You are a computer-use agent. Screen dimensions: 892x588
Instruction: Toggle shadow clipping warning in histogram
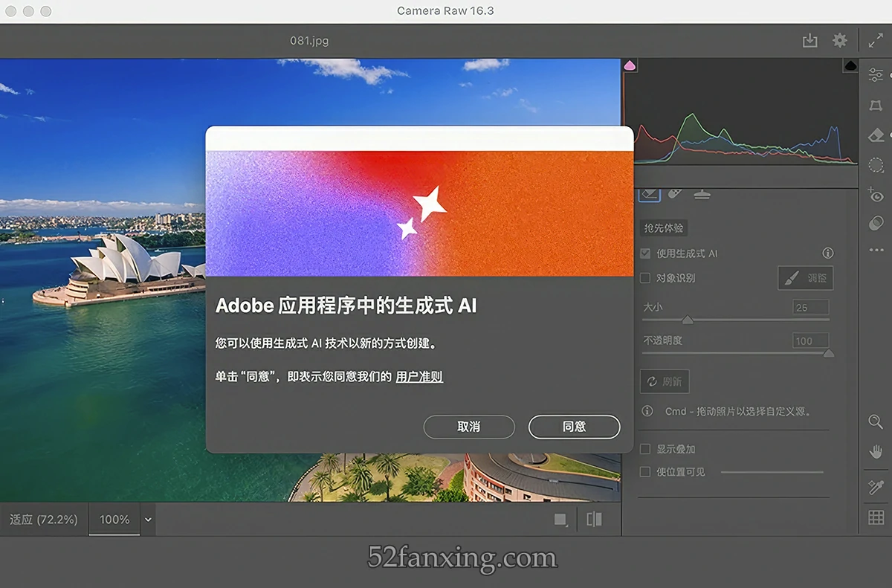point(630,65)
